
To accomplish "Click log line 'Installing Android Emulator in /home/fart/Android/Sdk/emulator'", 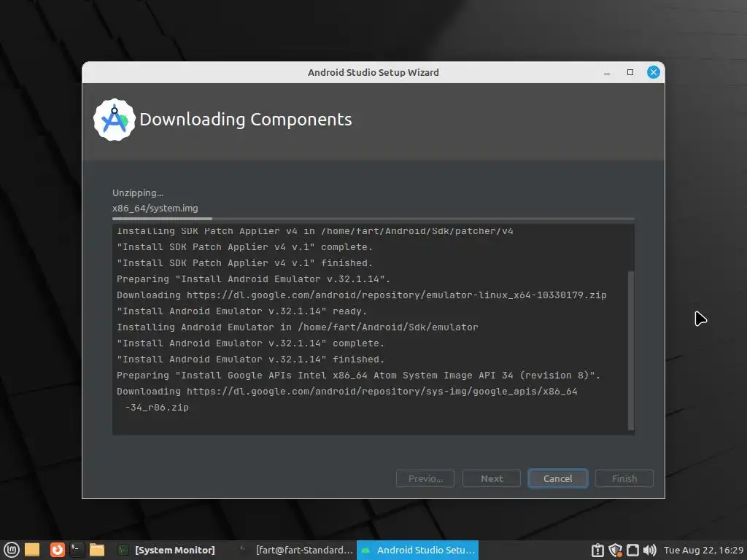I will point(298,327).
